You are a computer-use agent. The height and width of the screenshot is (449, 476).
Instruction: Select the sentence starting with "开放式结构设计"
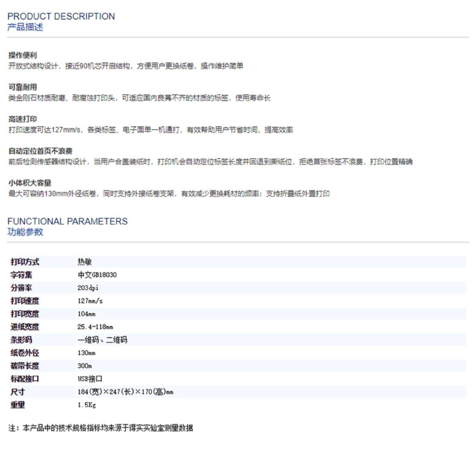126,66
